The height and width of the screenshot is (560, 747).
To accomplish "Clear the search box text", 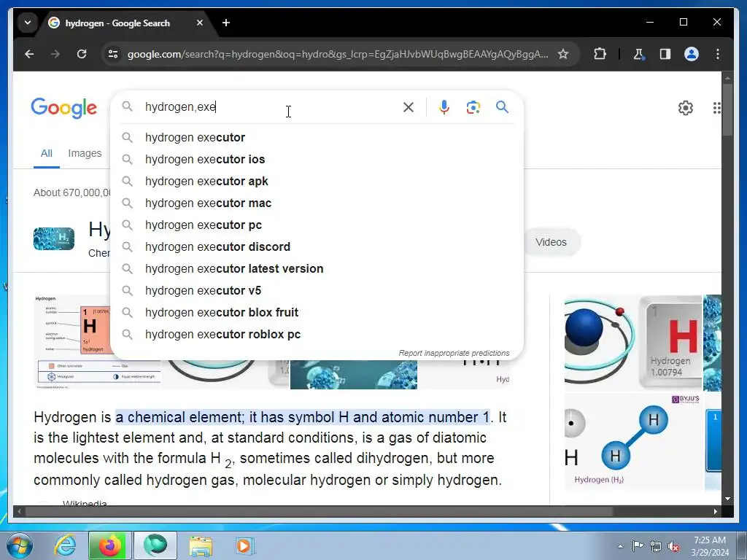I will [x=409, y=107].
